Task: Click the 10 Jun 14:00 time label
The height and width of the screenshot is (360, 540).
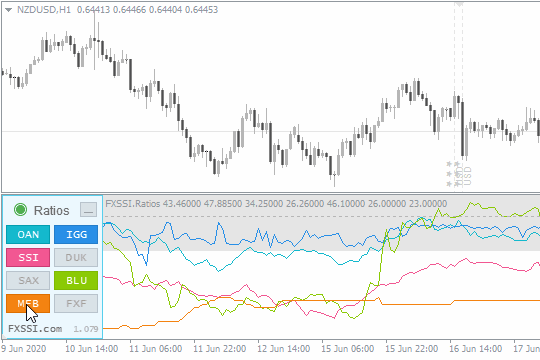Action: [x=92, y=349]
